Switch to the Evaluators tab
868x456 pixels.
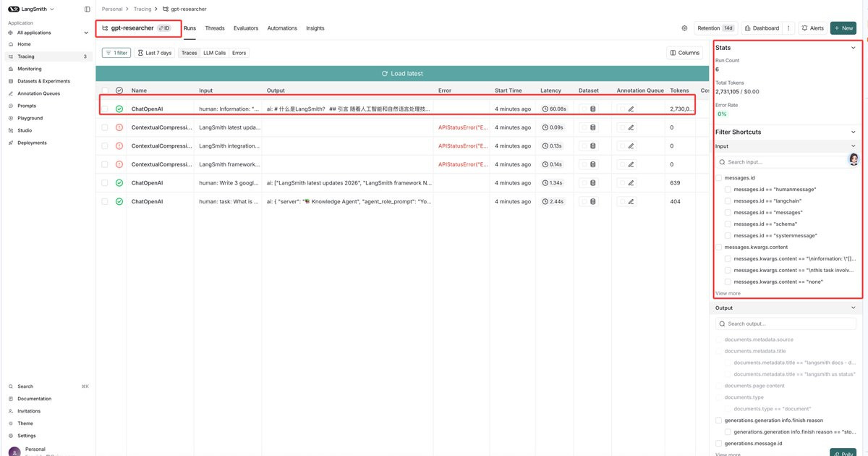[246, 28]
